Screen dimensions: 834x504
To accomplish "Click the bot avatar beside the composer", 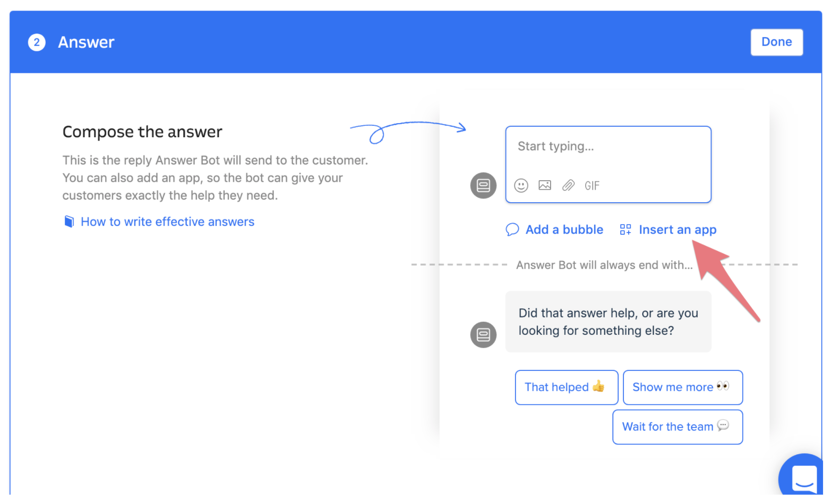I will pyautogui.click(x=483, y=185).
